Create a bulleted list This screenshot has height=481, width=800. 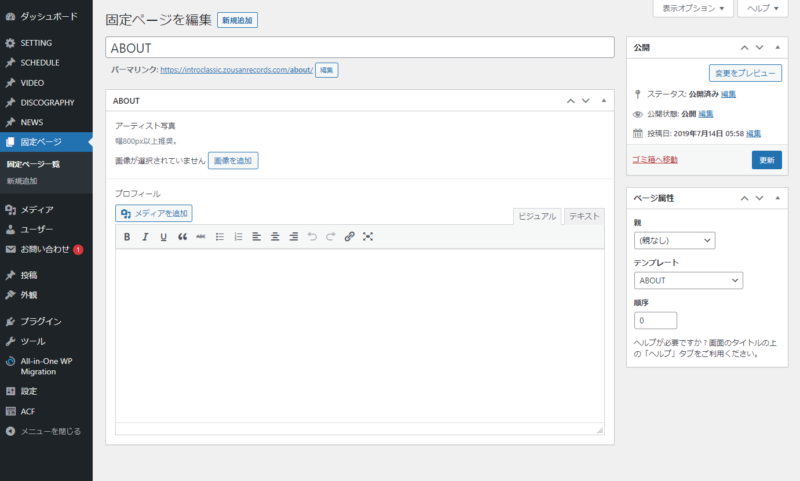click(x=220, y=237)
